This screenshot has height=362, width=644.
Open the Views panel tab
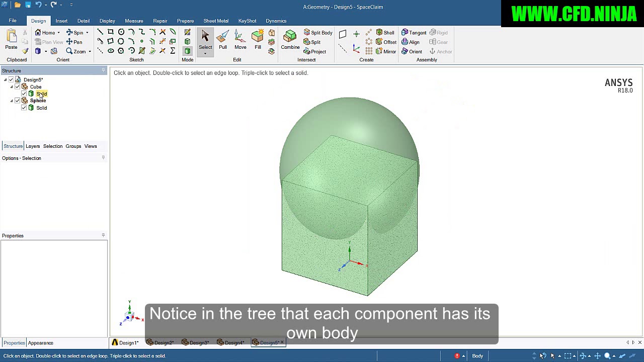point(91,146)
